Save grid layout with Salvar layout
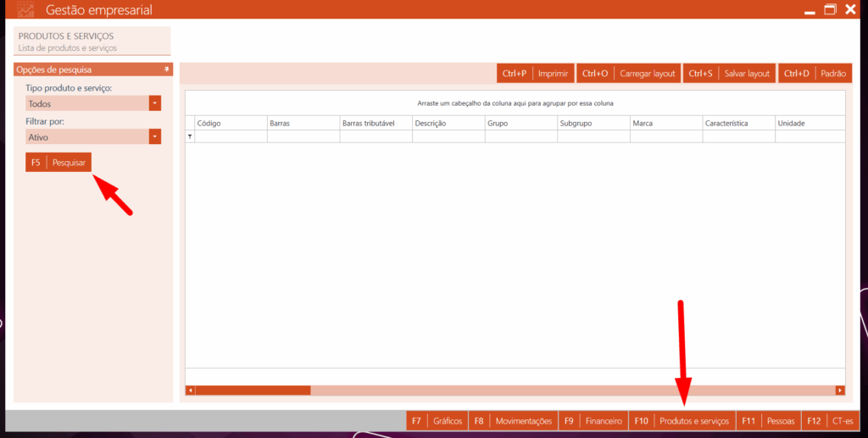The height and width of the screenshot is (438, 868). click(730, 74)
